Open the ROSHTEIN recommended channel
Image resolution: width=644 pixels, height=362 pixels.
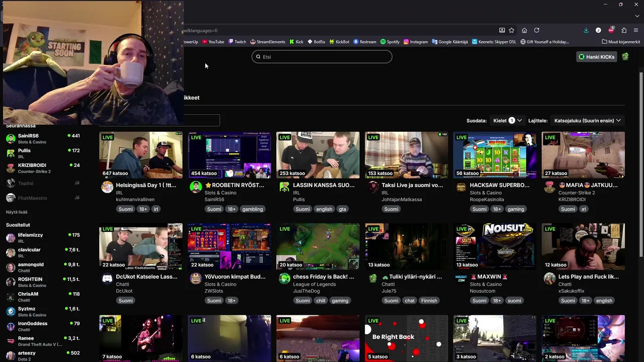pos(43,282)
